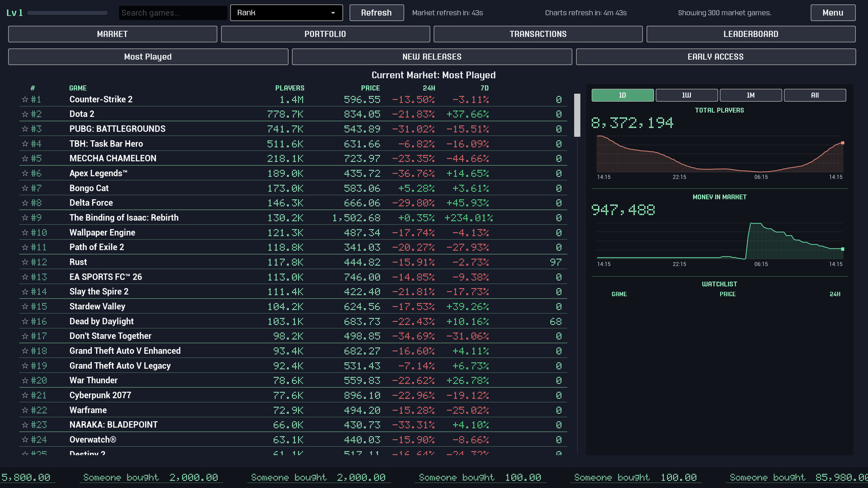Click the WATCHLIST panel heading
The image size is (868, 488).
(719, 284)
